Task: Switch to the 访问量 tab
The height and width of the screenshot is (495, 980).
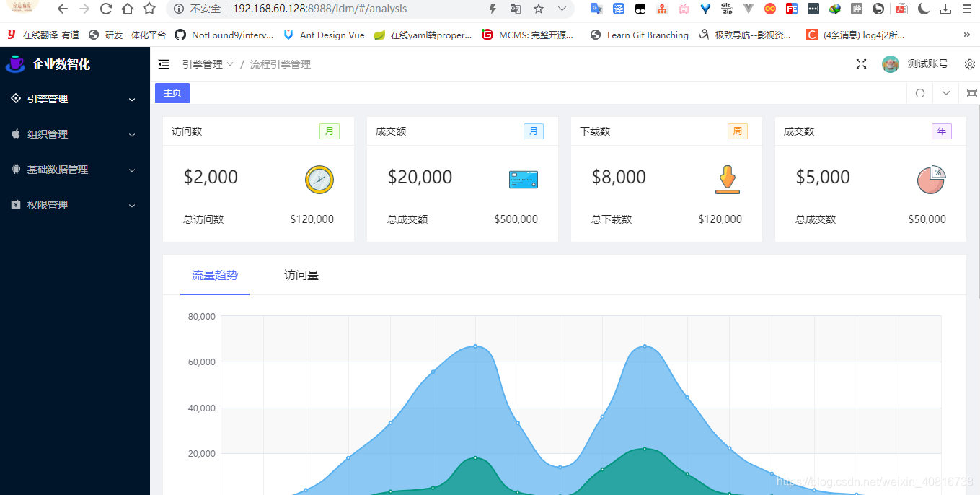Action: [x=301, y=275]
